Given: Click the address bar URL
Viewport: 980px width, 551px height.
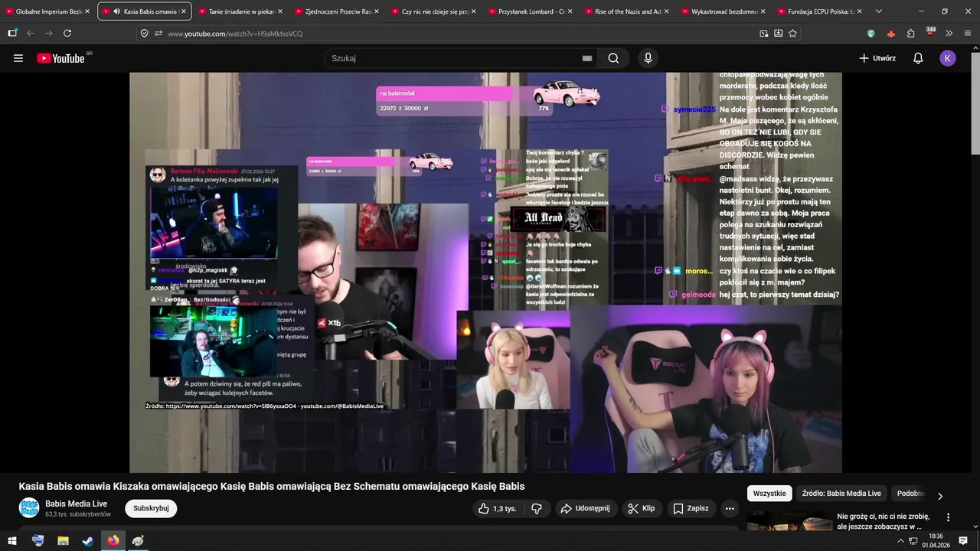Looking at the screenshot, I should pyautogui.click(x=235, y=34).
